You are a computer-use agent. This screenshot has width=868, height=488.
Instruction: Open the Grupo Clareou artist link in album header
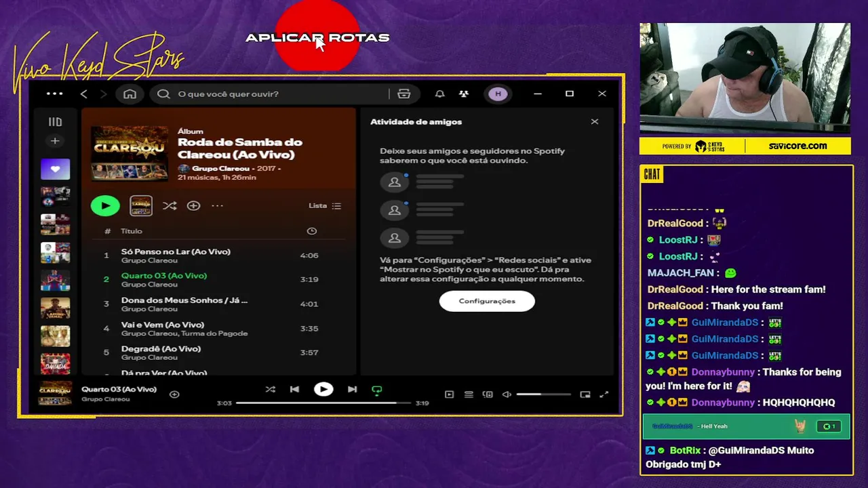coord(220,168)
